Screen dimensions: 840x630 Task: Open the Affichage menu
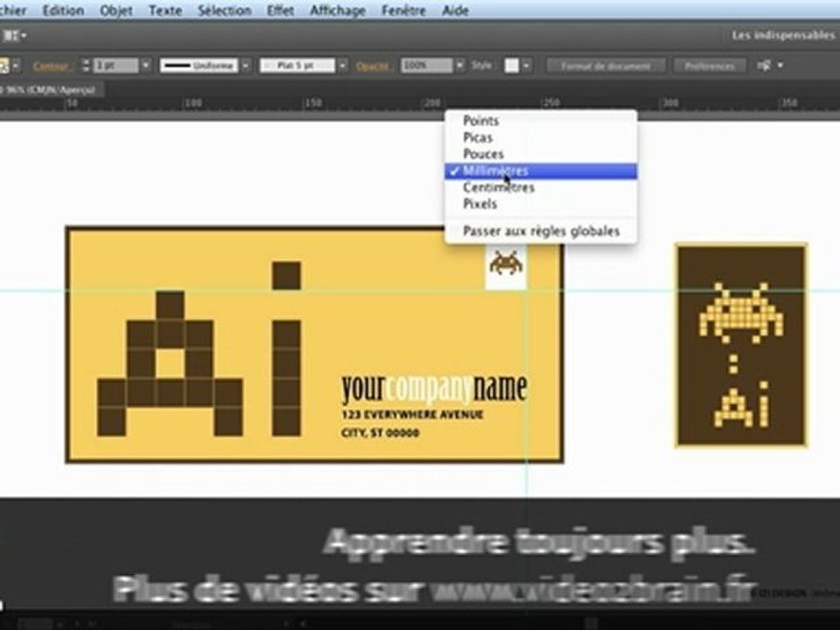click(338, 10)
